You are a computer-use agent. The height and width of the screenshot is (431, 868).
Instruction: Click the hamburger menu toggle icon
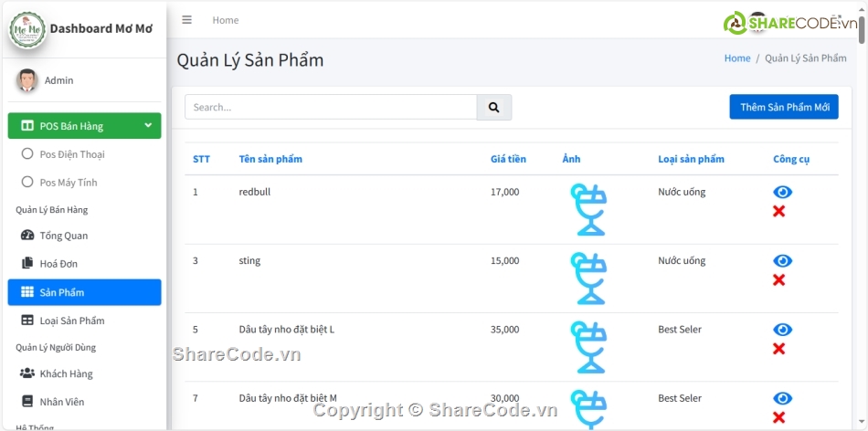(186, 20)
